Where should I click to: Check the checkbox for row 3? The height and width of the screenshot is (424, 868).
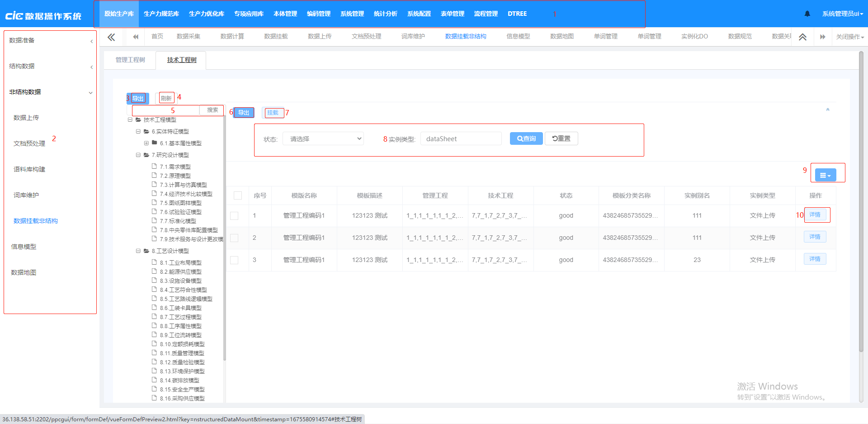click(234, 260)
